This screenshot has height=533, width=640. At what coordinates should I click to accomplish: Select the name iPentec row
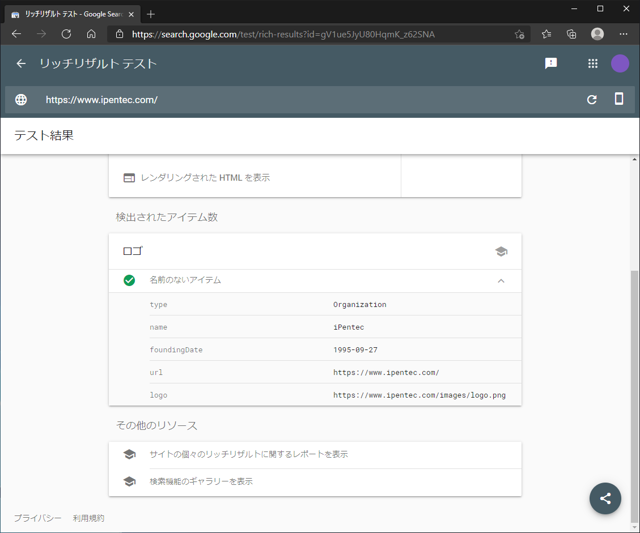[335, 327]
